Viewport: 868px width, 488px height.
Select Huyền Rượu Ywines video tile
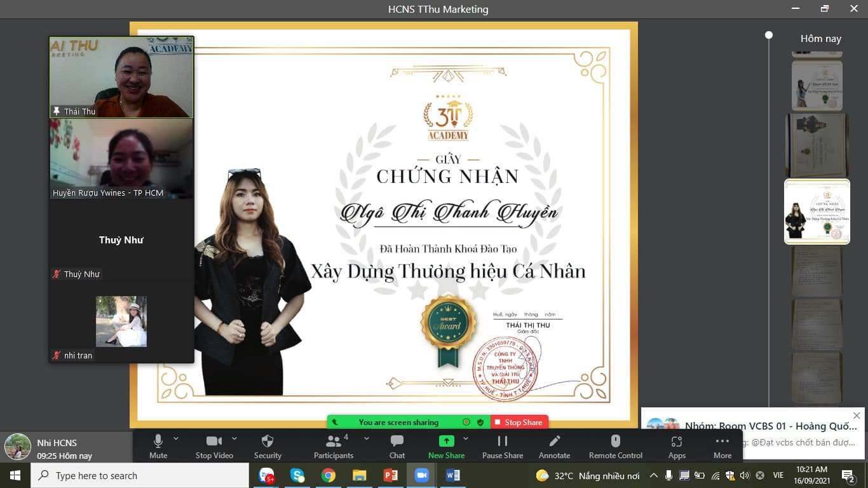click(121, 158)
